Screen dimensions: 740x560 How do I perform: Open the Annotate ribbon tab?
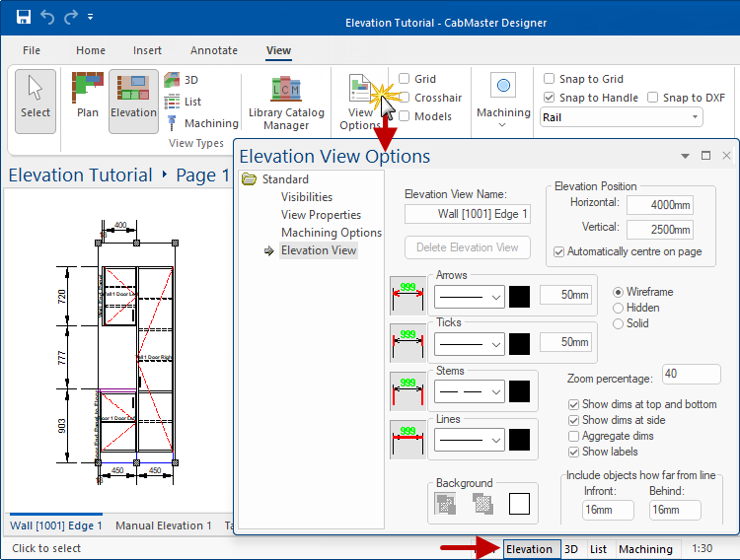214,50
